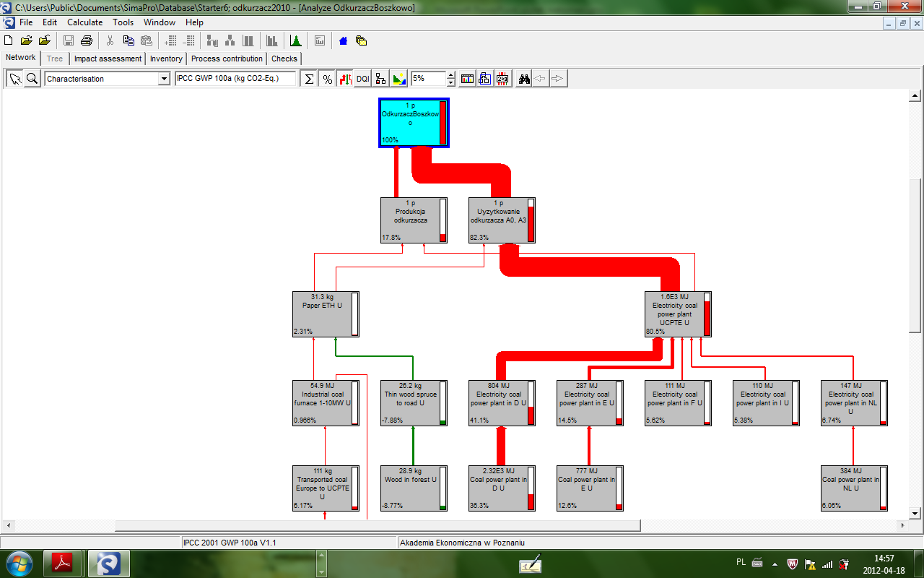Screen dimensions: 924x578
Task: Select the Produkcja odkurzacza node
Action: [414, 220]
